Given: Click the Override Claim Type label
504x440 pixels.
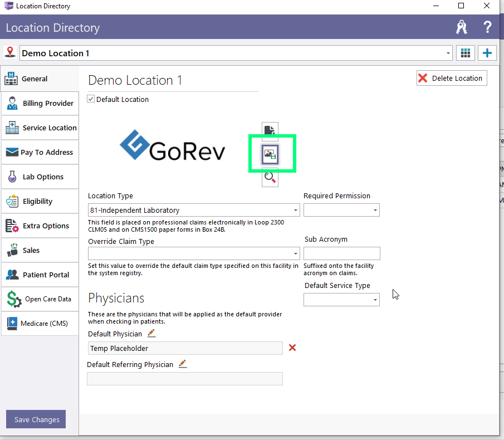Looking at the screenshot, I should click(x=121, y=241).
